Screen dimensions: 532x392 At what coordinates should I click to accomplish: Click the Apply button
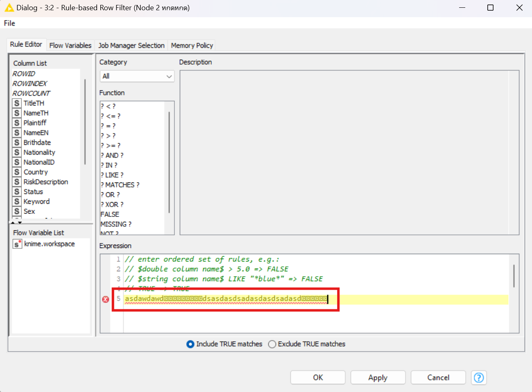(378, 377)
